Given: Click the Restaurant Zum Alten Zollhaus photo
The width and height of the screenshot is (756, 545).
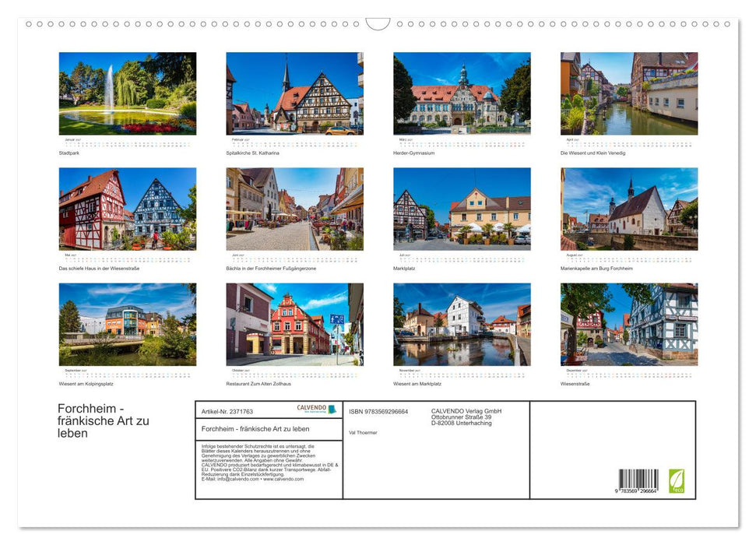Looking at the screenshot, I should (x=294, y=325).
